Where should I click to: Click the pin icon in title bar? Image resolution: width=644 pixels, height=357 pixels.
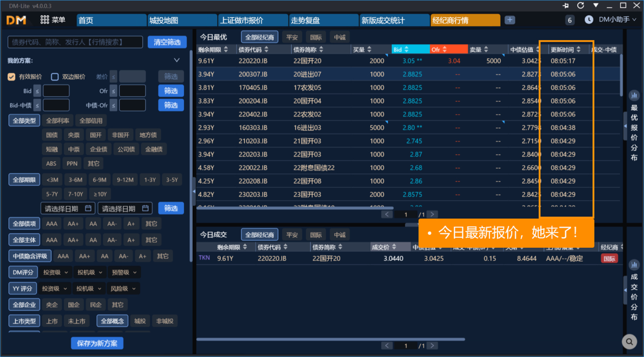pos(566,5)
